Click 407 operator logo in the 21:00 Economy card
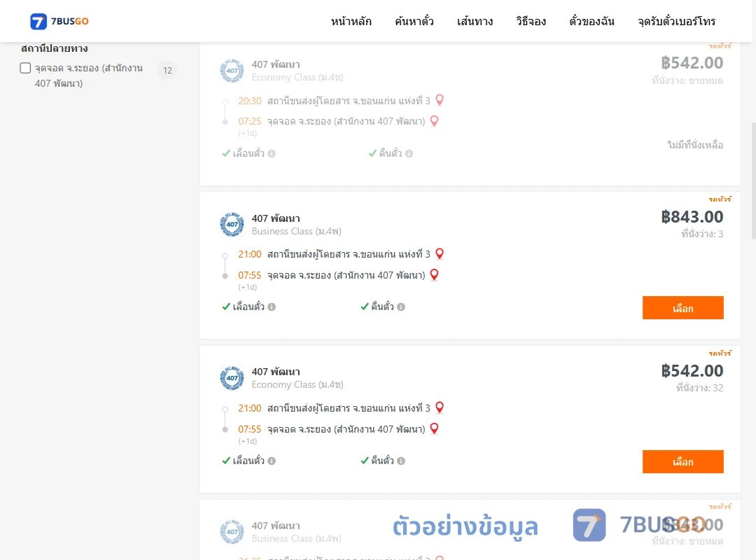This screenshot has height=560, width=756. coord(232,378)
